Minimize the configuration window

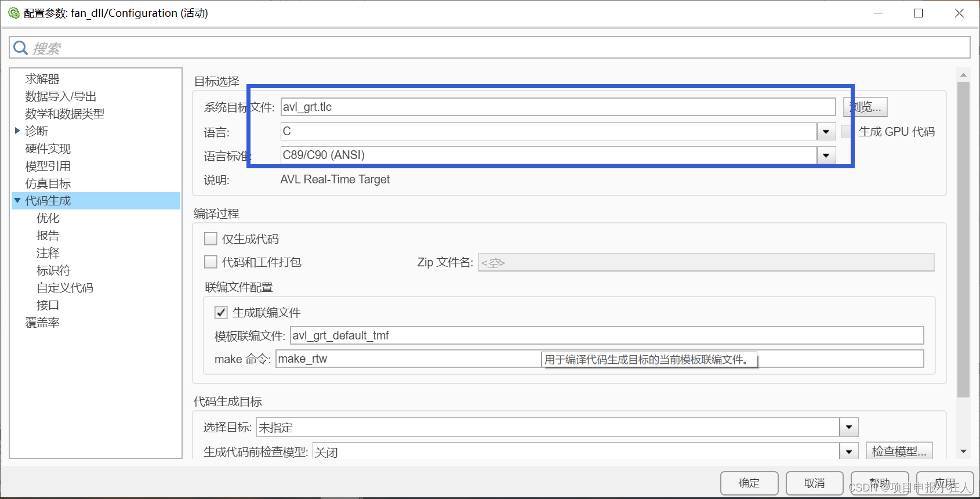879,13
